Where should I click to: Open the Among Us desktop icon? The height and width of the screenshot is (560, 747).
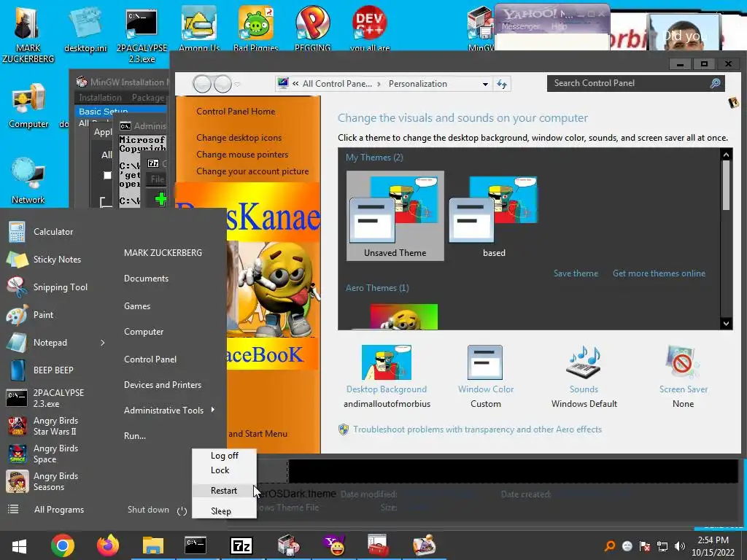pyautogui.click(x=199, y=28)
